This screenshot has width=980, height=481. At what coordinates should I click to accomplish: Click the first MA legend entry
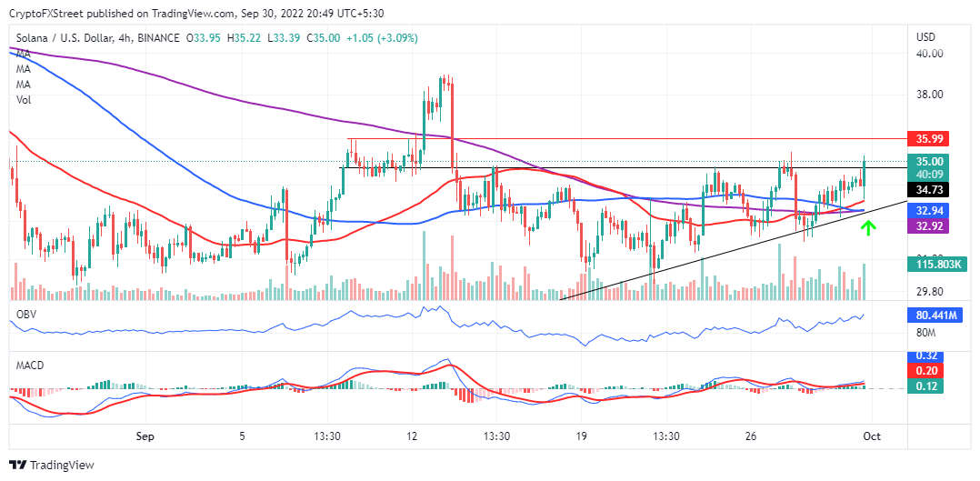coord(24,55)
